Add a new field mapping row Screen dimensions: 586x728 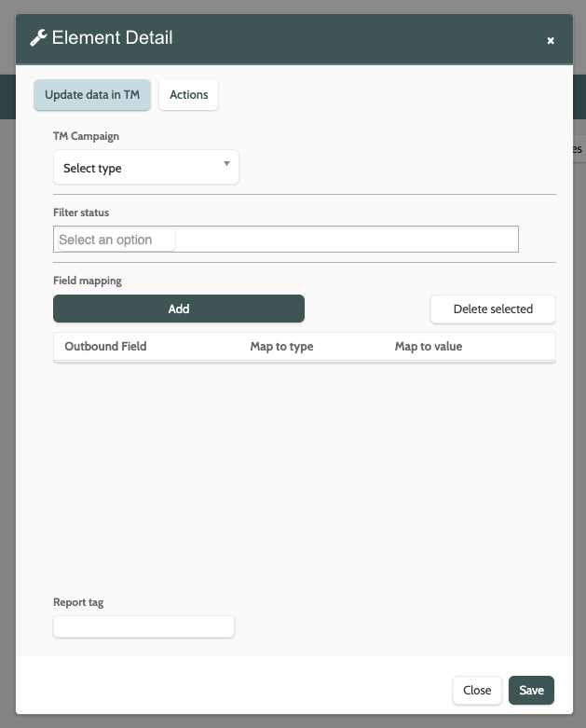pyautogui.click(x=179, y=309)
